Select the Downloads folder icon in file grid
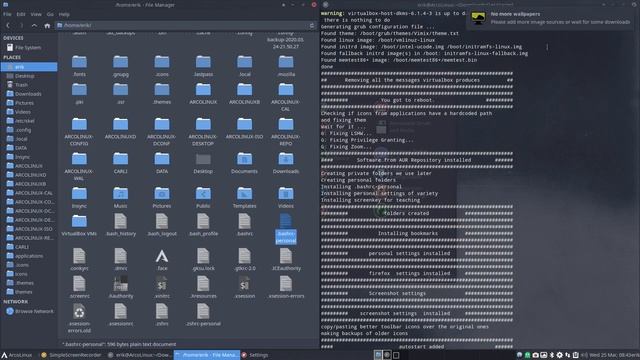This screenshot has width=640, height=360. (286, 159)
